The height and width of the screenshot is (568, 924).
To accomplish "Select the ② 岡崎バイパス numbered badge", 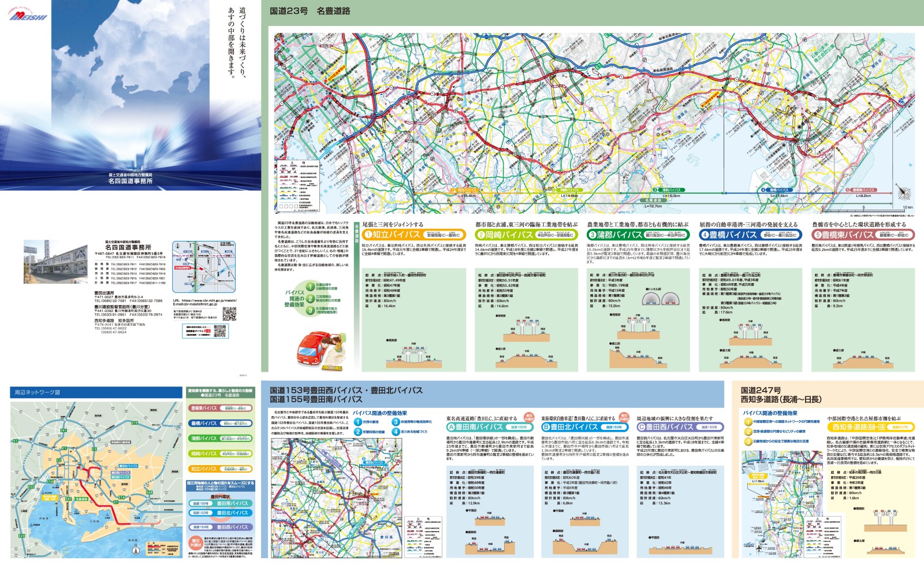I will pyautogui.click(x=480, y=235).
